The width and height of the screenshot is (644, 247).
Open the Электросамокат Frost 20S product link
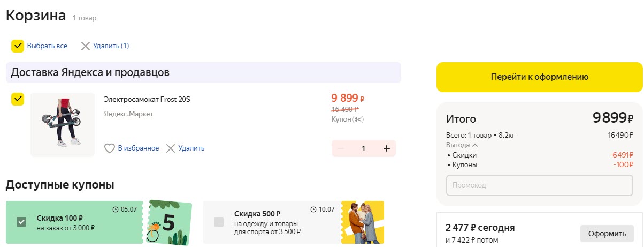pos(147,100)
